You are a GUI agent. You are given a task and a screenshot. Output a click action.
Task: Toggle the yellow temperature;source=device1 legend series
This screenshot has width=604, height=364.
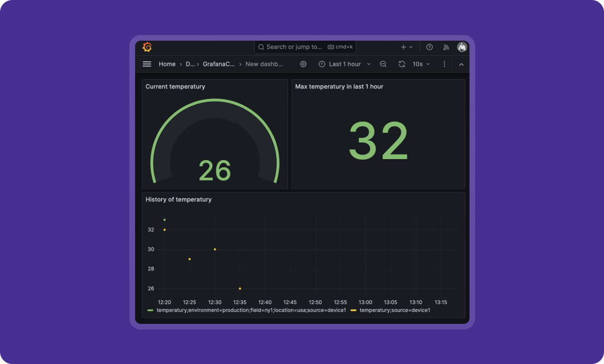coord(394,310)
